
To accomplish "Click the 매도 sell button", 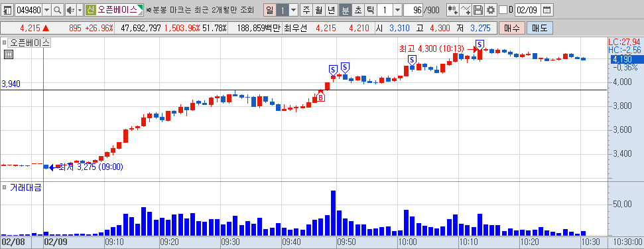I will tap(540, 29).
